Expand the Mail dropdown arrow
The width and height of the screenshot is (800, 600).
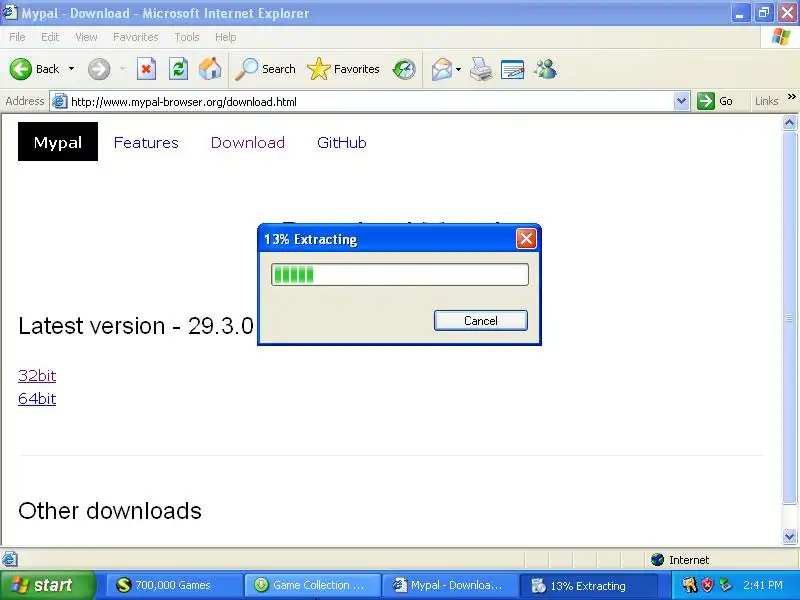(458, 69)
